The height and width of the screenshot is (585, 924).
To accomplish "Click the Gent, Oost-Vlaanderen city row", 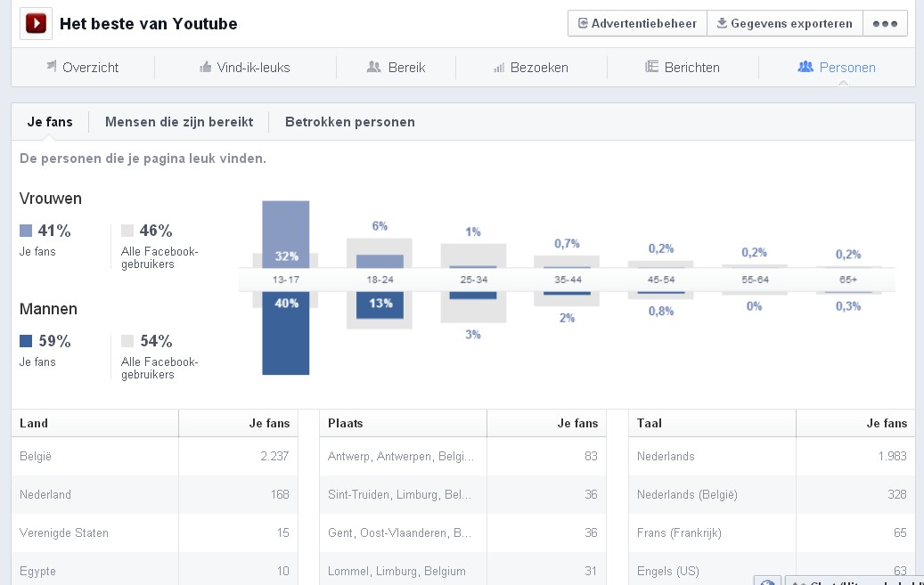I will coord(462,532).
